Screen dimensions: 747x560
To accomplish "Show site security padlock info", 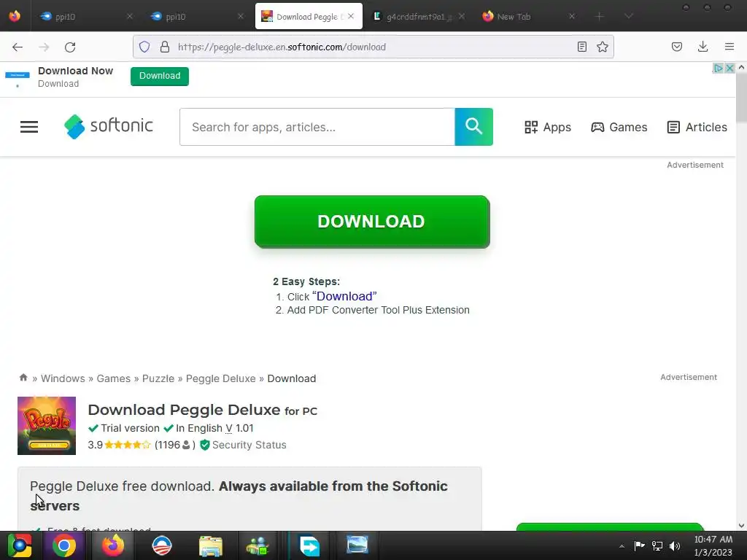I will click(x=165, y=47).
